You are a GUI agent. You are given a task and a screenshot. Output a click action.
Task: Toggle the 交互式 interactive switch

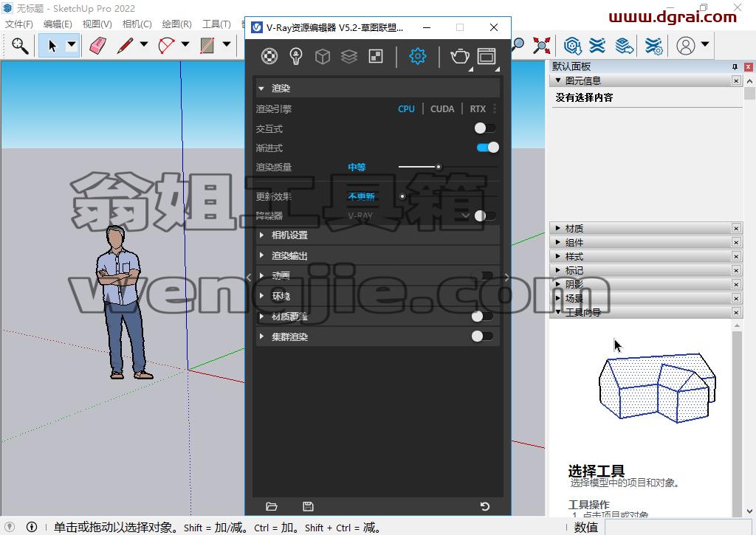(485, 128)
